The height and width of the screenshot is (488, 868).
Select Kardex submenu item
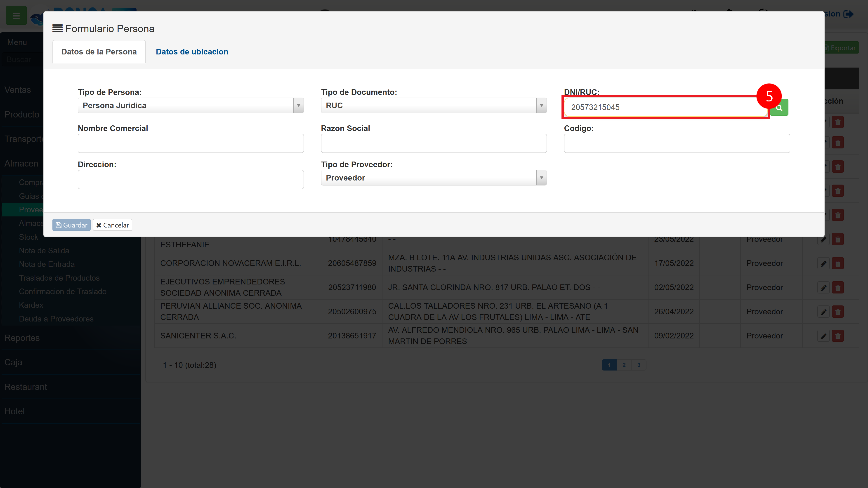(31, 305)
